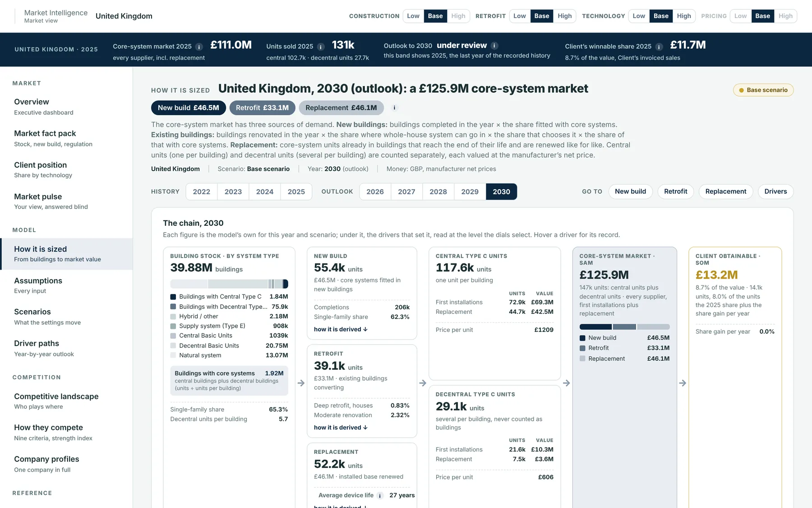Select history year 2025 tab
This screenshot has height=508, width=812.
(x=296, y=191)
